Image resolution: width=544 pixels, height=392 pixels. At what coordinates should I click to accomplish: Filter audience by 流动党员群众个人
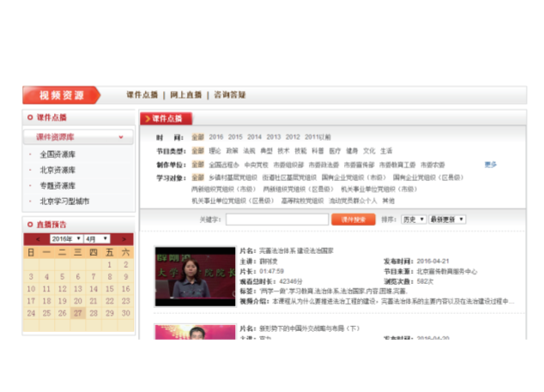tap(353, 201)
